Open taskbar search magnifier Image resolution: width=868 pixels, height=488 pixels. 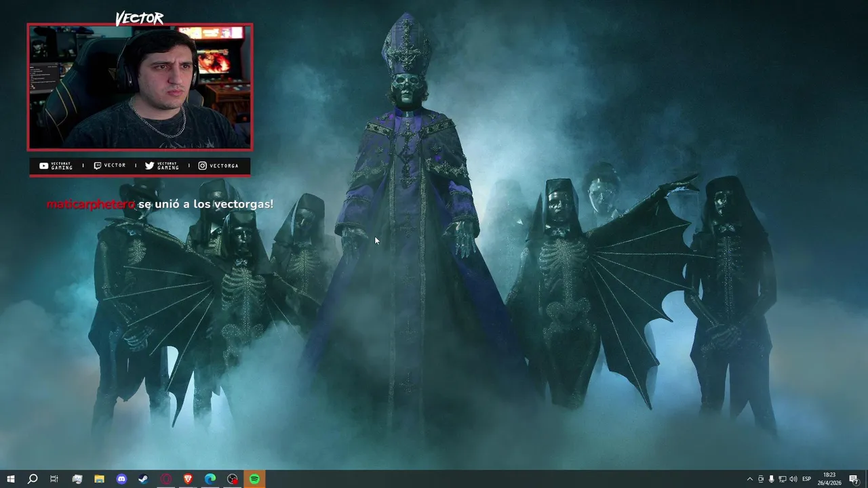pyautogui.click(x=32, y=479)
